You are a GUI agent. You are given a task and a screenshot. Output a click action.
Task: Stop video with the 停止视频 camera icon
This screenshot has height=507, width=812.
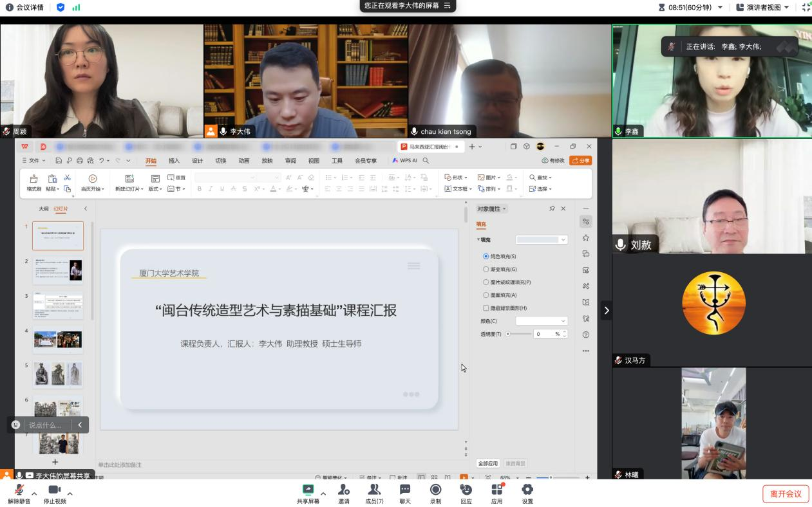[54, 491]
